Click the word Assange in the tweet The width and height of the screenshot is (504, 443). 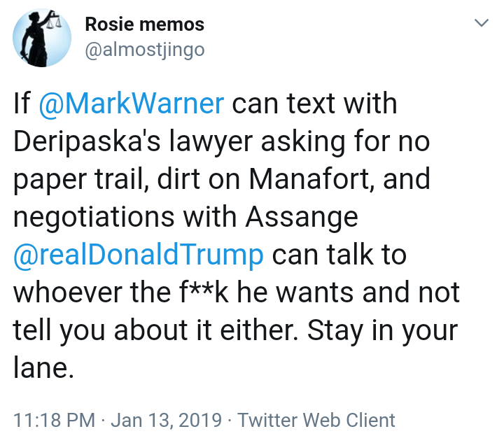tap(302, 217)
